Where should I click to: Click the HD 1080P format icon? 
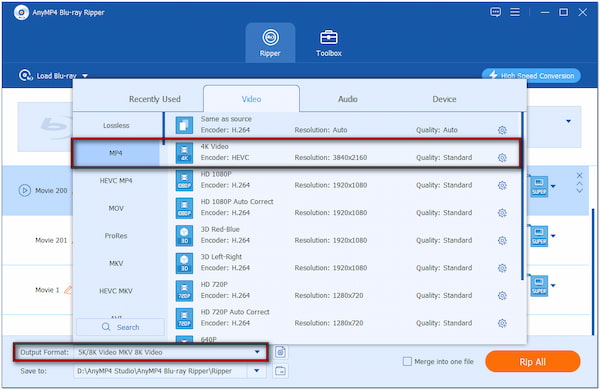184,180
